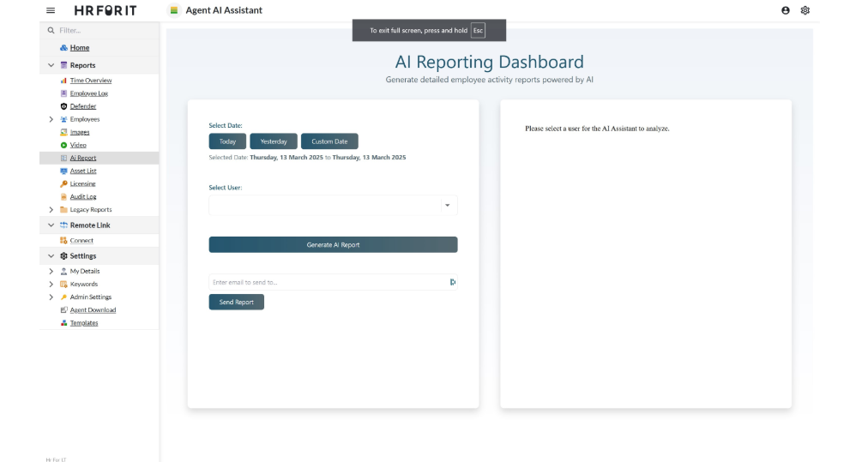Image resolution: width=868 pixels, height=462 pixels.
Task: Click the Connect icon under Remote Link
Action: pyautogui.click(x=63, y=240)
